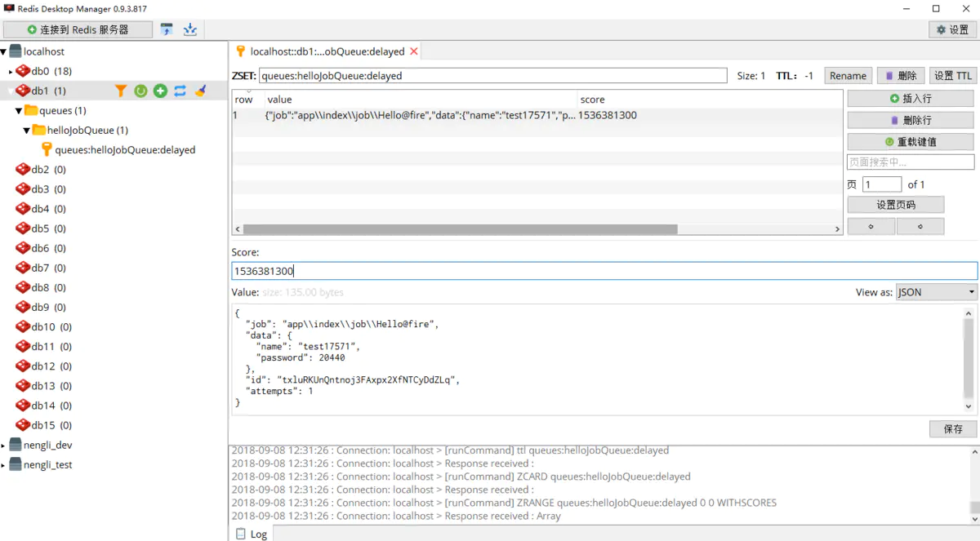Click the delete key button beside Rename
The height and width of the screenshot is (541, 980).
tap(902, 76)
